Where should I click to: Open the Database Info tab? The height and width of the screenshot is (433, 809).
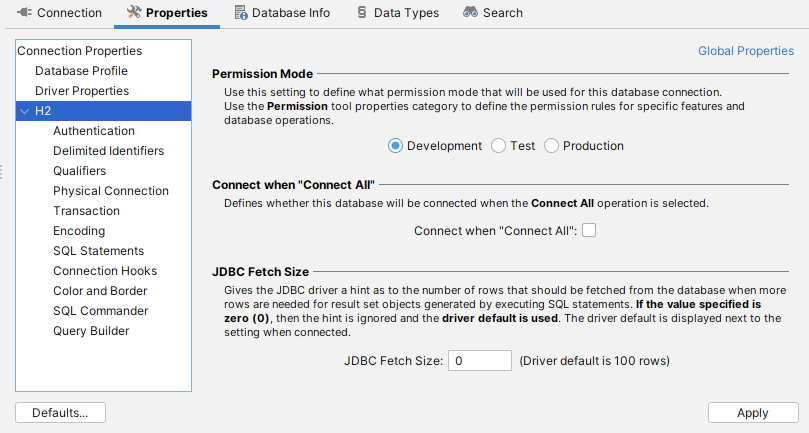coord(290,13)
